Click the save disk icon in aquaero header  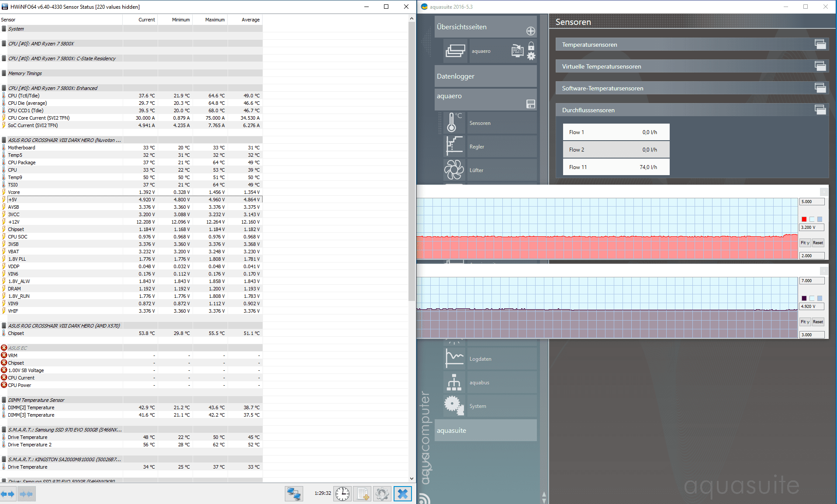[x=531, y=104]
